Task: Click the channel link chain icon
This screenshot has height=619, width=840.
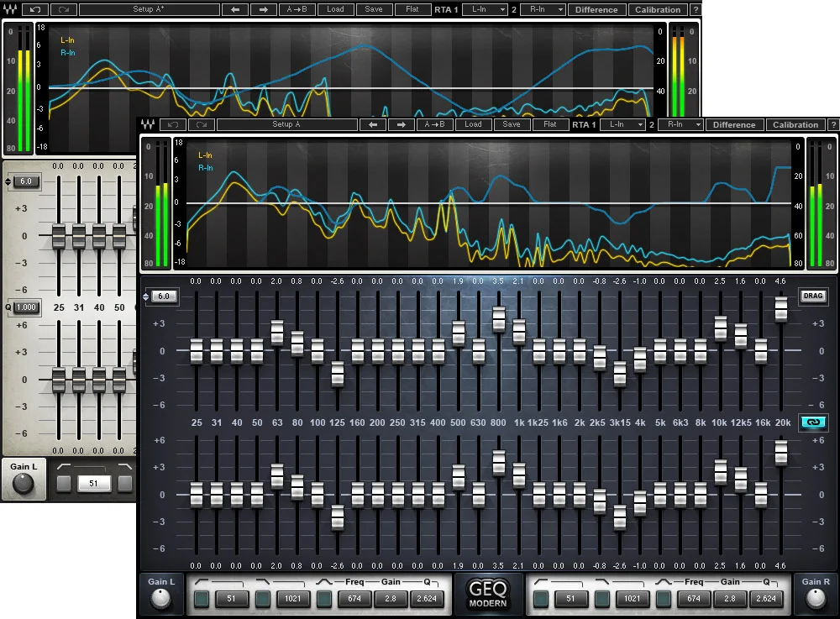Action: point(811,424)
